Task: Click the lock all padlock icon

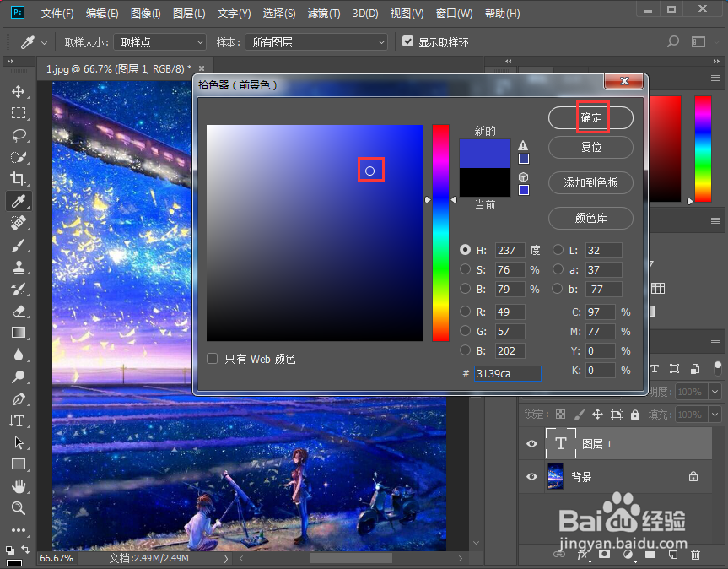Action: [x=635, y=415]
